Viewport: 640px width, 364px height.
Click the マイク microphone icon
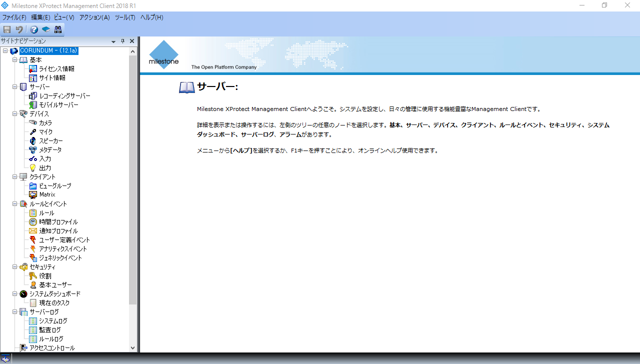coord(33,132)
